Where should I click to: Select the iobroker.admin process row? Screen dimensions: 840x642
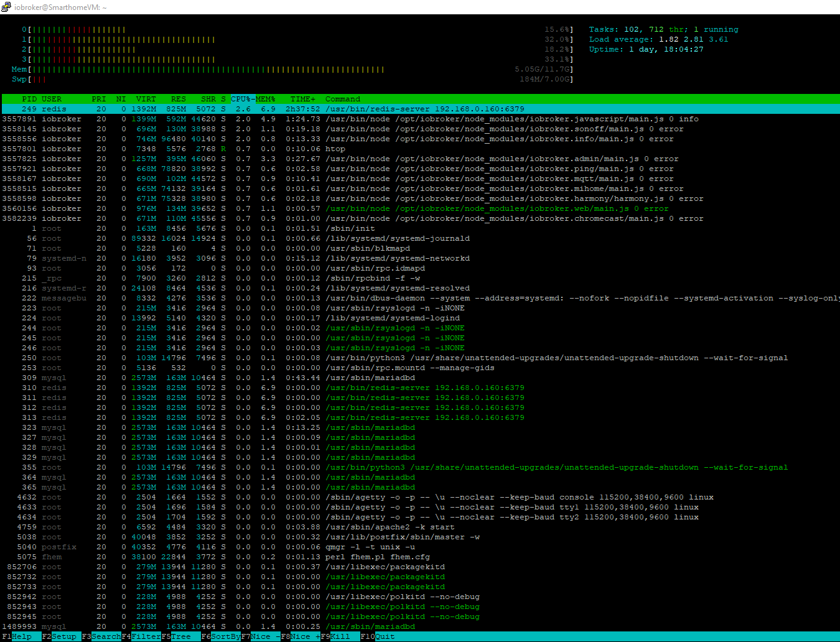(420, 159)
